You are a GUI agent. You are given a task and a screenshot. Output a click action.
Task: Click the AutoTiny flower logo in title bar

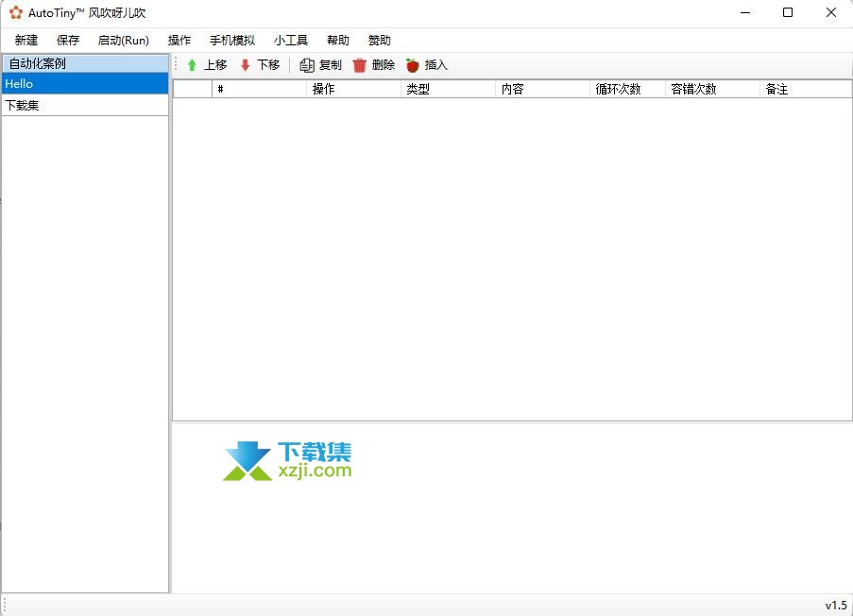[x=16, y=12]
